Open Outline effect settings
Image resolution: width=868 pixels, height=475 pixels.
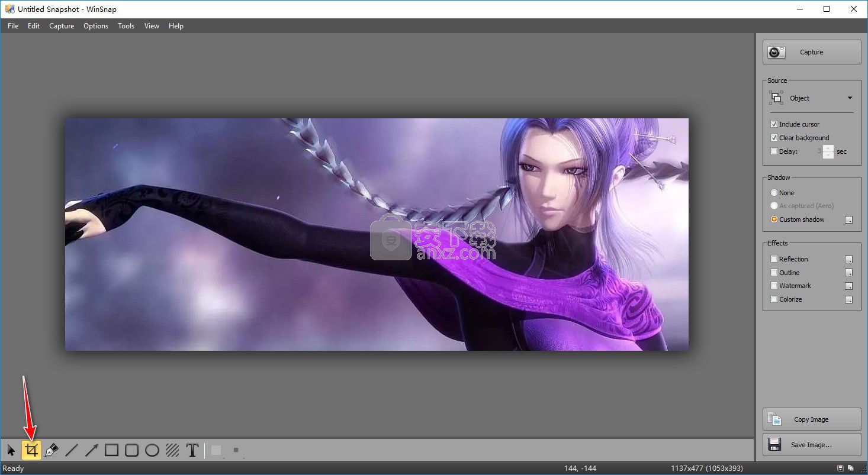pyautogui.click(x=848, y=273)
